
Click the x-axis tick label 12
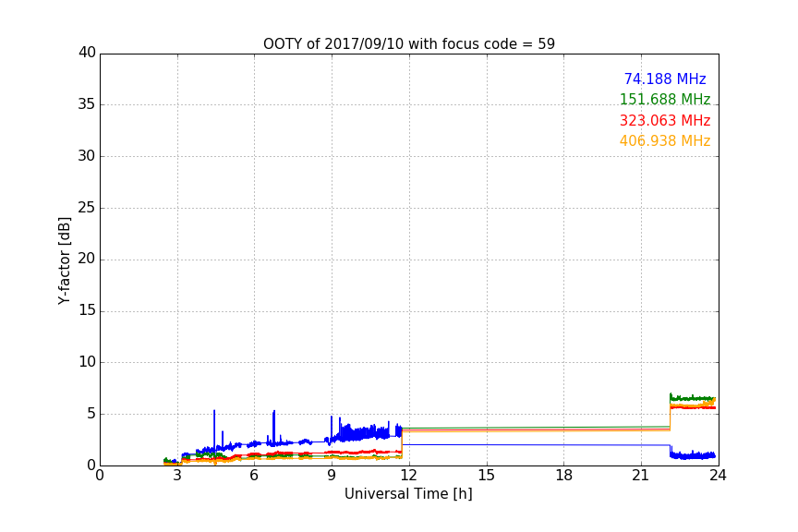click(x=408, y=476)
